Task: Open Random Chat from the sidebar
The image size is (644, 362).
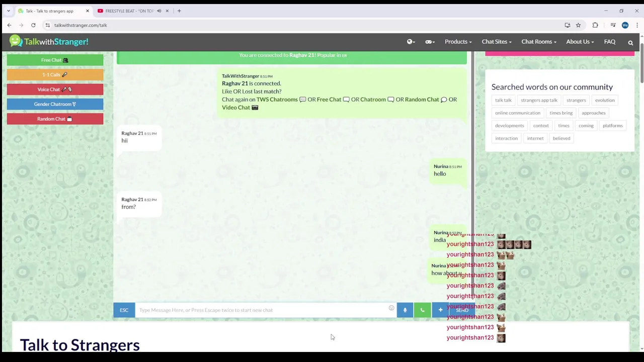Action: [55, 119]
